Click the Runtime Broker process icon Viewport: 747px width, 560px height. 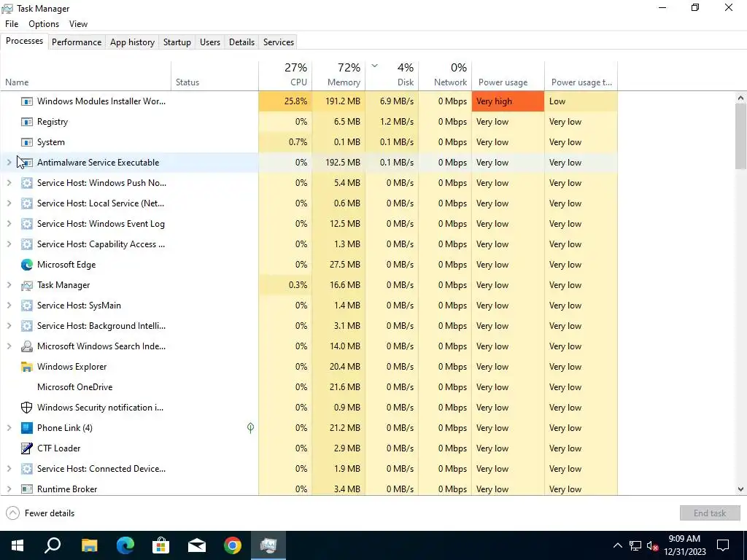[x=27, y=489]
